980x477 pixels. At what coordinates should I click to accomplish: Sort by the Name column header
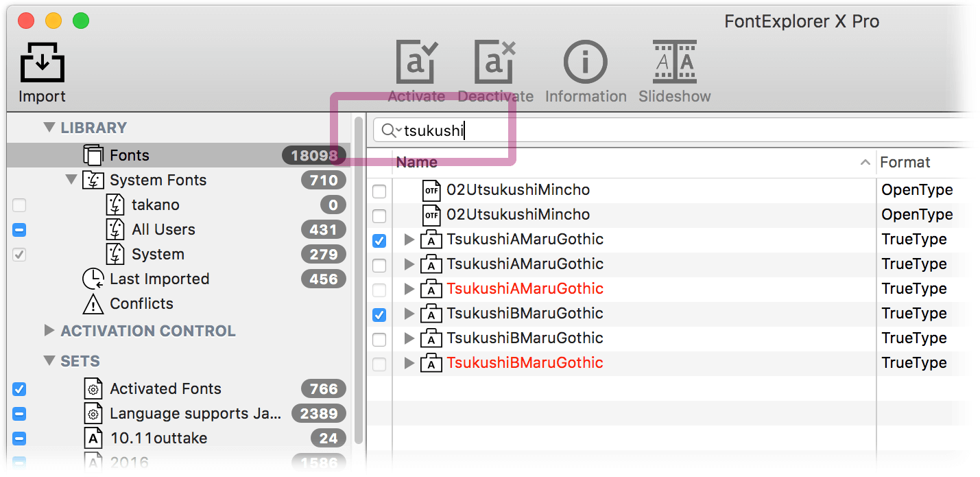(416, 163)
